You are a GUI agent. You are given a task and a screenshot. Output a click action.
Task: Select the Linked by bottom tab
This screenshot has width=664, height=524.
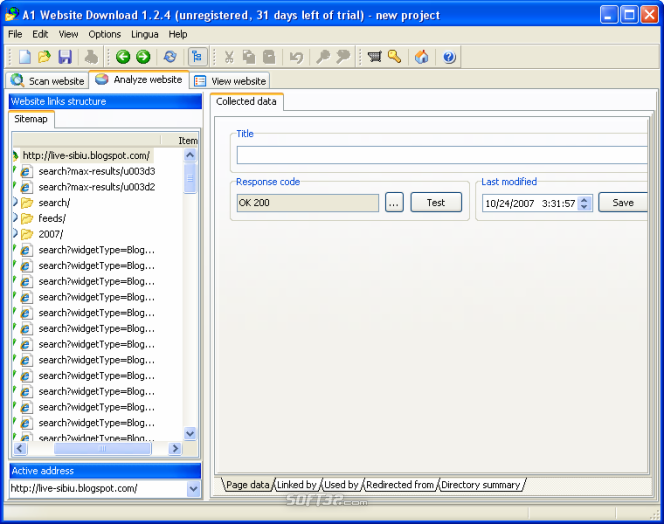(296, 485)
